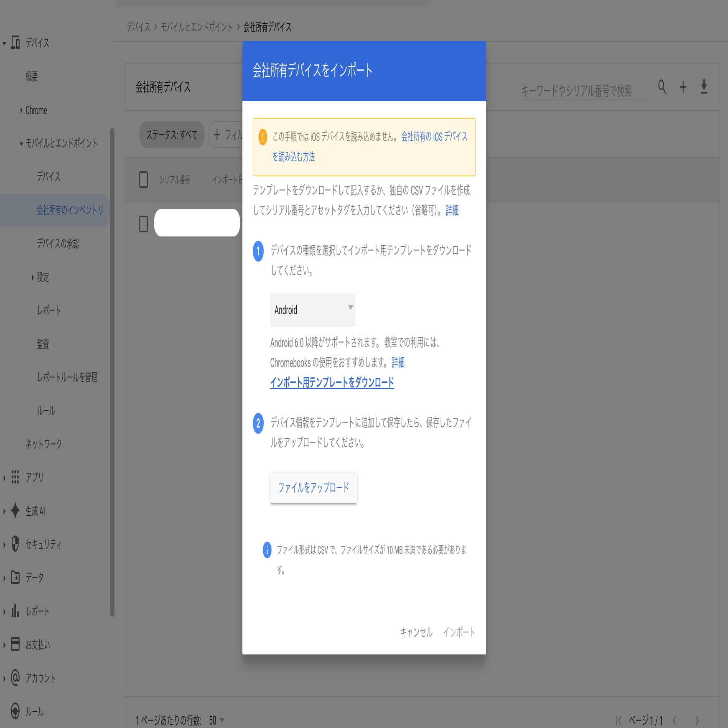Go to the first page icon

[x=619, y=720]
